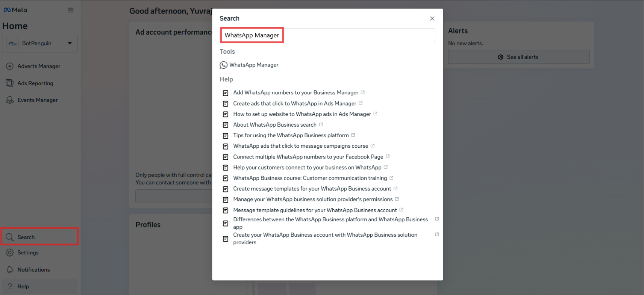
Task: Click the hamburger menu icon beside Meta
Action: 70,10
